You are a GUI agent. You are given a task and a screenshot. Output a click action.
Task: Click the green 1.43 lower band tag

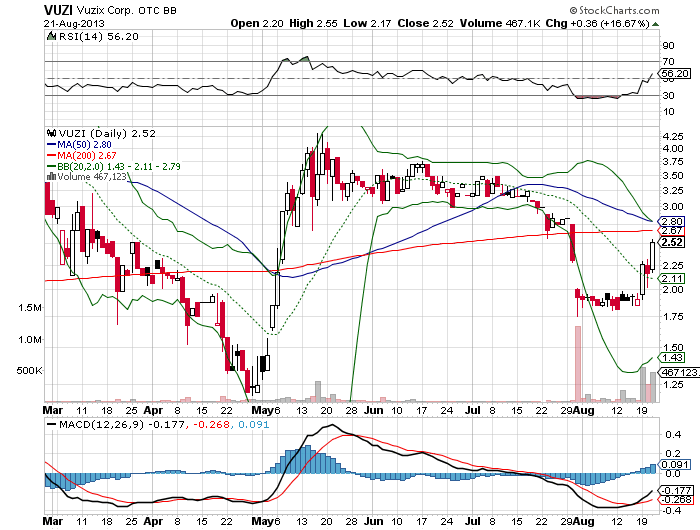tap(672, 358)
